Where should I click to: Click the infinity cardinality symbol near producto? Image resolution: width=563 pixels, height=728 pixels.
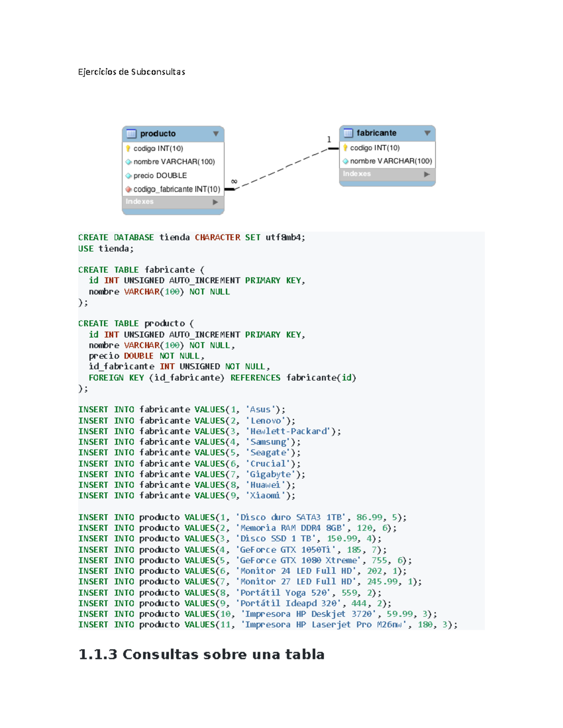click(x=234, y=180)
